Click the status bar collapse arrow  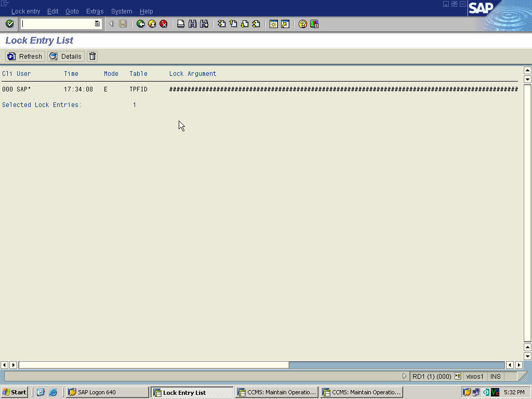click(x=405, y=376)
